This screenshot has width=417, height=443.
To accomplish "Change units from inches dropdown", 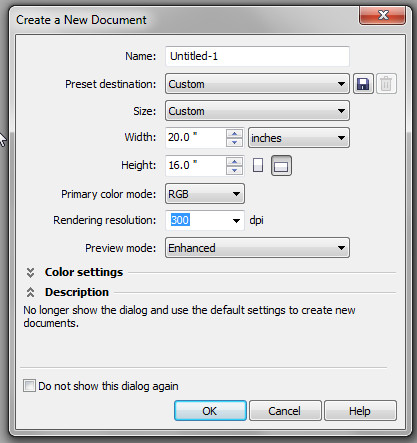I will tap(299, 138).
